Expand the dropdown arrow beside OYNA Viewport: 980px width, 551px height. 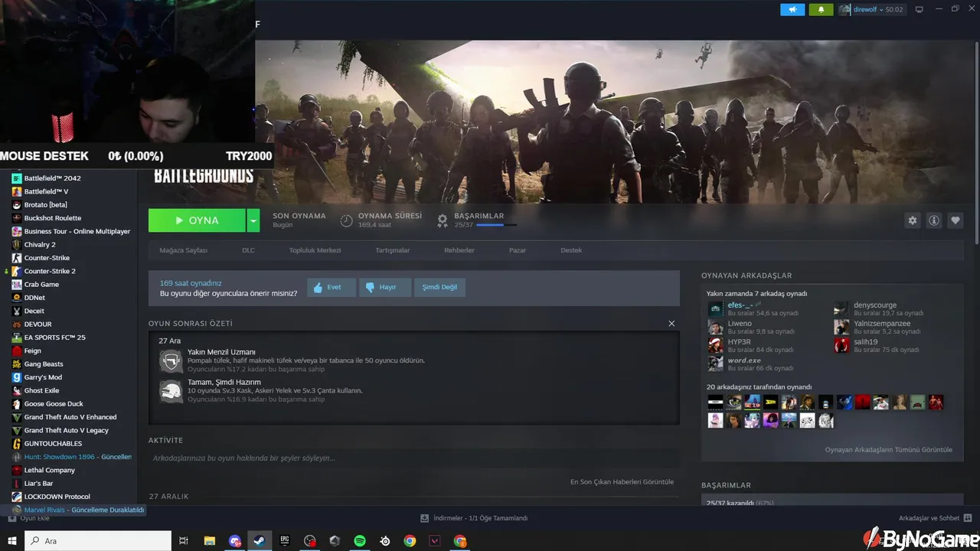(x=253, y=220)
